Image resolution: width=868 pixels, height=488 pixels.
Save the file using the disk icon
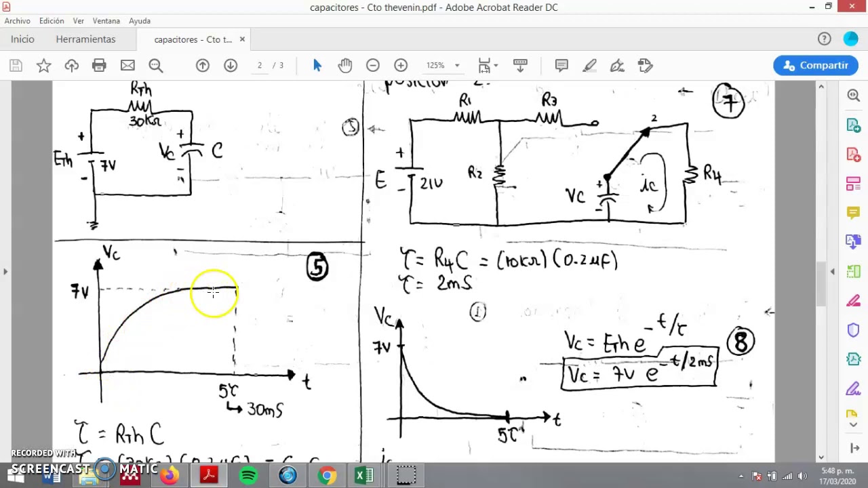coord(16,65)
